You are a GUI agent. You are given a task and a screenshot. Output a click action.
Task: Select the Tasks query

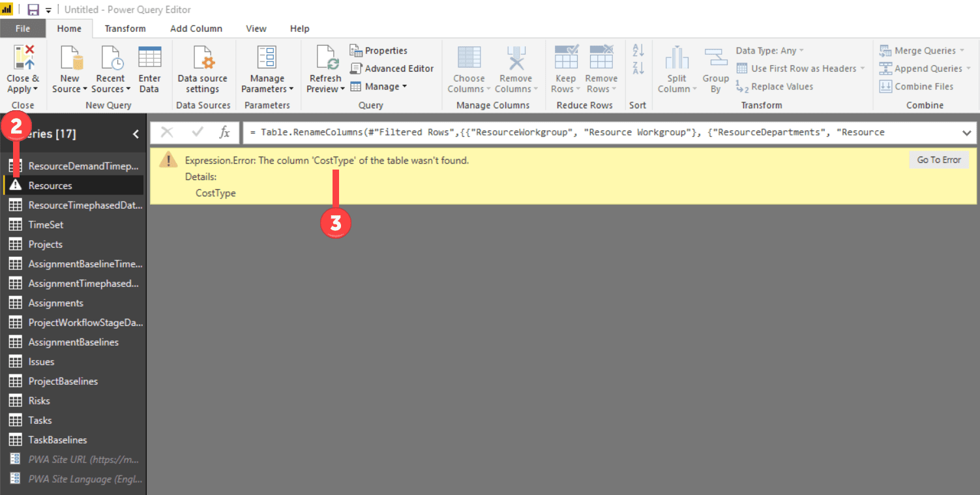[74, 420]
